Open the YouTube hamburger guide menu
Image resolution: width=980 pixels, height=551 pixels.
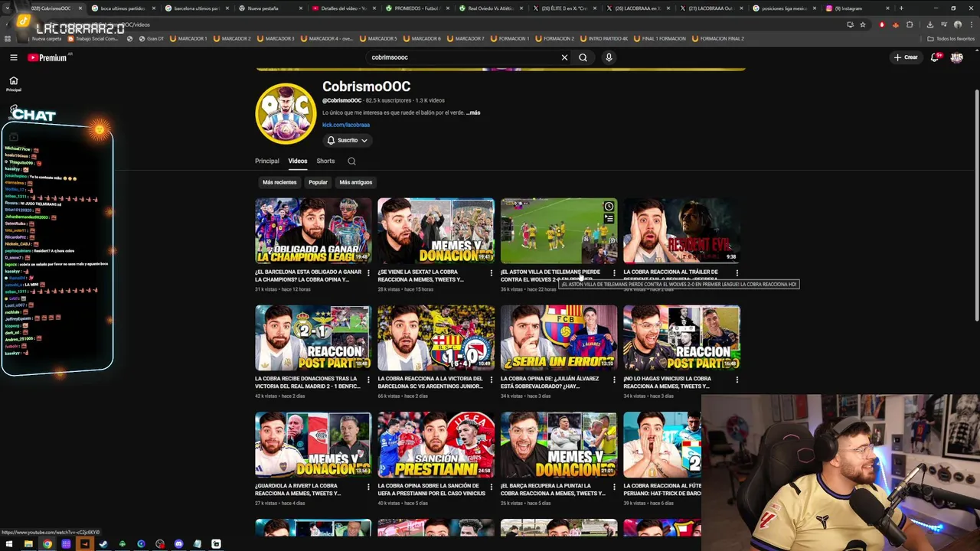(x=14, y=57)
